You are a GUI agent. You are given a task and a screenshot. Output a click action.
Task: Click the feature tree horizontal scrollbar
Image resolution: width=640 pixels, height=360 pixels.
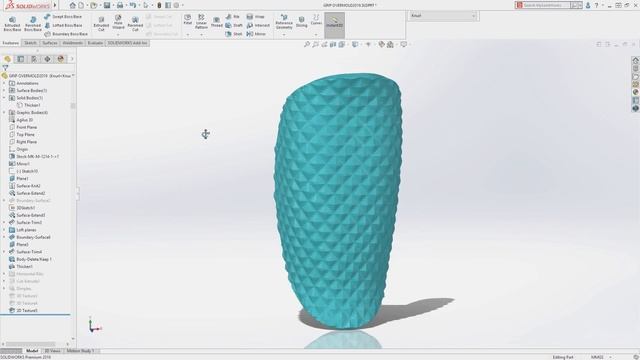coord(30,344)
